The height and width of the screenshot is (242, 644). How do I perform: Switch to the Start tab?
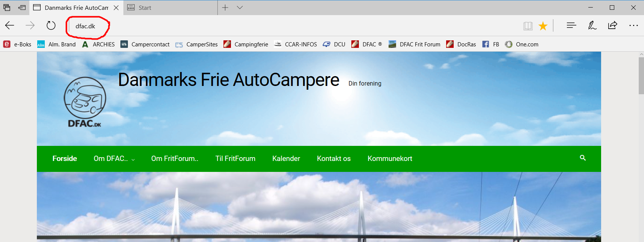click(x=170, y=8)
